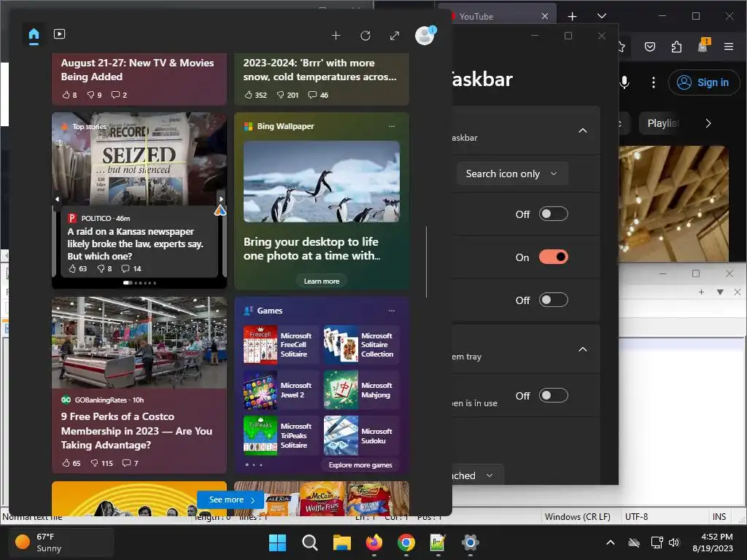Open comments on Kansas newspaper story
This screenshot has width=747, height=560.
(131, 268)
